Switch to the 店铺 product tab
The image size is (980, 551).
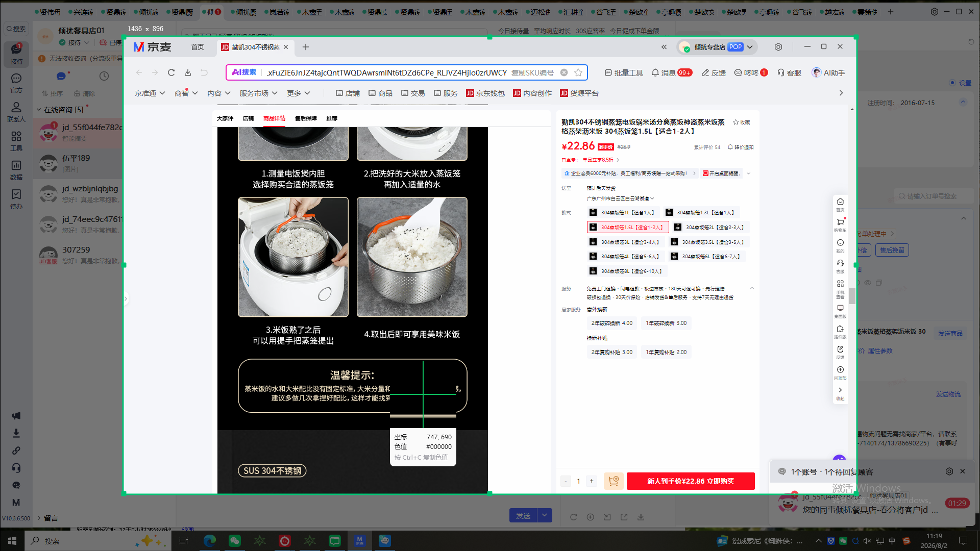click(248, 118)
